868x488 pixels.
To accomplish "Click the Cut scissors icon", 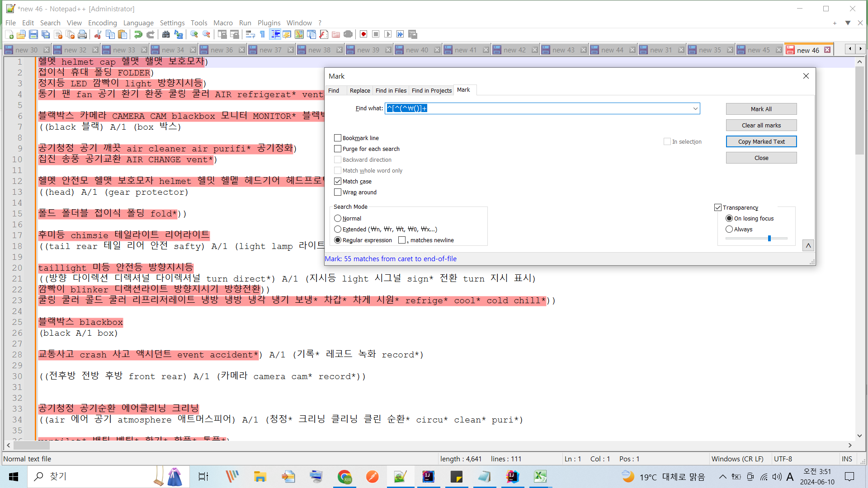I will [x=98, y=34].
